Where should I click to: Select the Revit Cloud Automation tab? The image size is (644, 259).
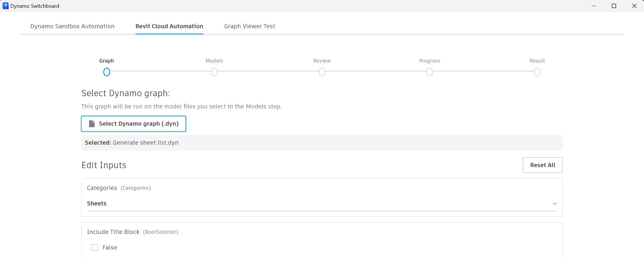[x=169, y=26]
